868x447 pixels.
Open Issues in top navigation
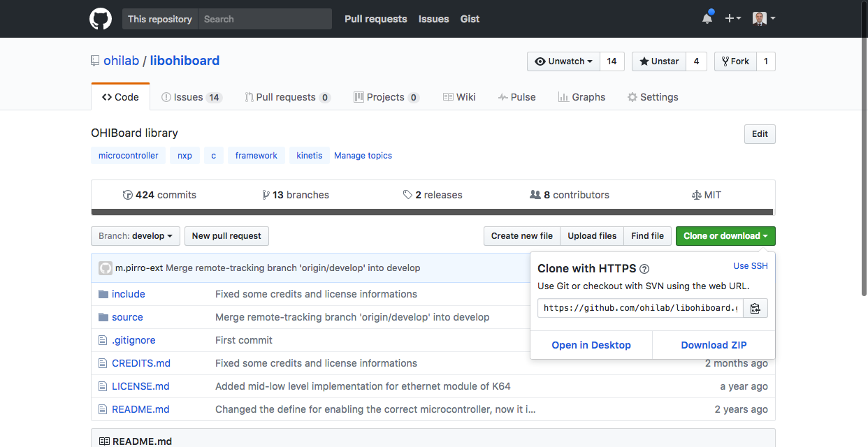(x=433, y=19)
